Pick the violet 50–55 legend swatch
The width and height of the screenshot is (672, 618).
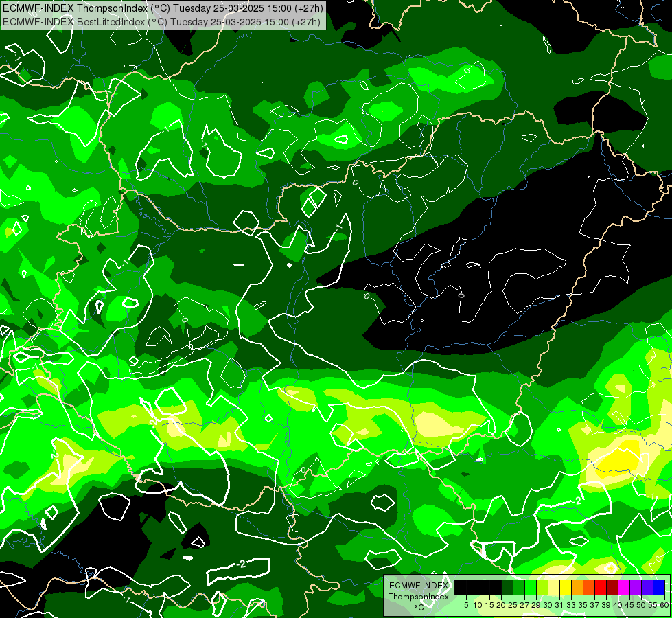[x=647, y=587]
